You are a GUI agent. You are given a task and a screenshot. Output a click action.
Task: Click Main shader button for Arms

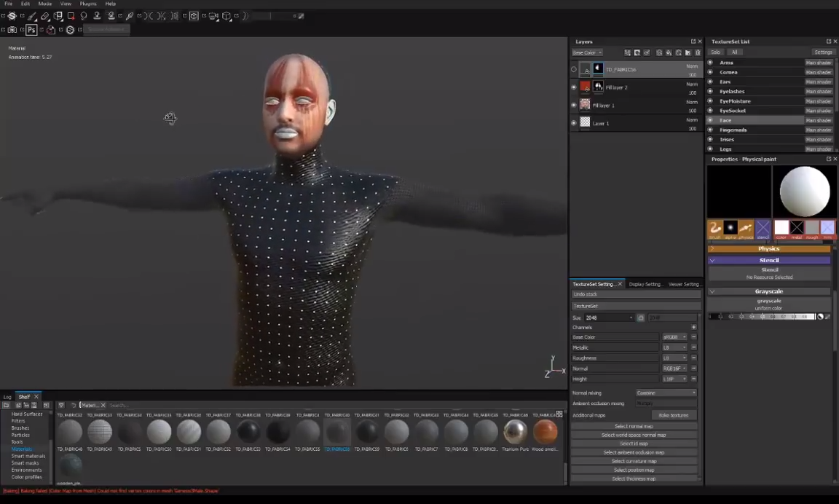pyautogui.click(x=819, y=63)
